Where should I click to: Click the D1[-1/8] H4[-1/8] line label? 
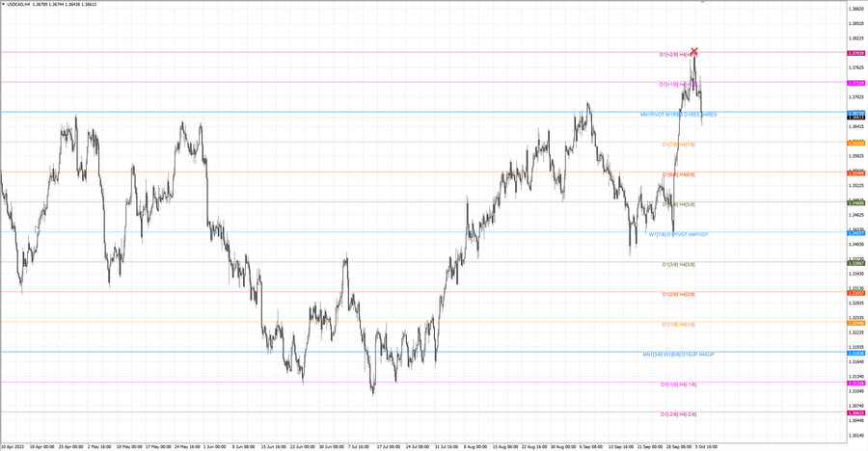point(678,385)
